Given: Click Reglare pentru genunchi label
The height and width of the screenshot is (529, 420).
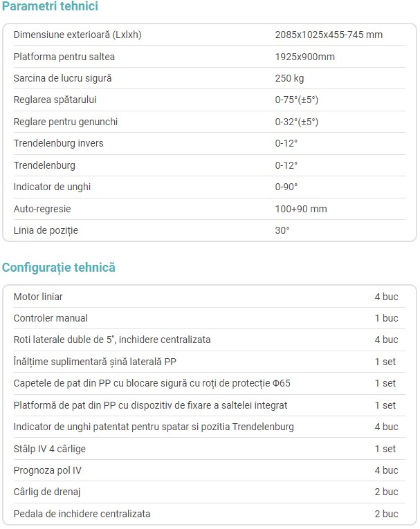Looking at the screenshot, I should pyautogui.click(x=66, y=122).
